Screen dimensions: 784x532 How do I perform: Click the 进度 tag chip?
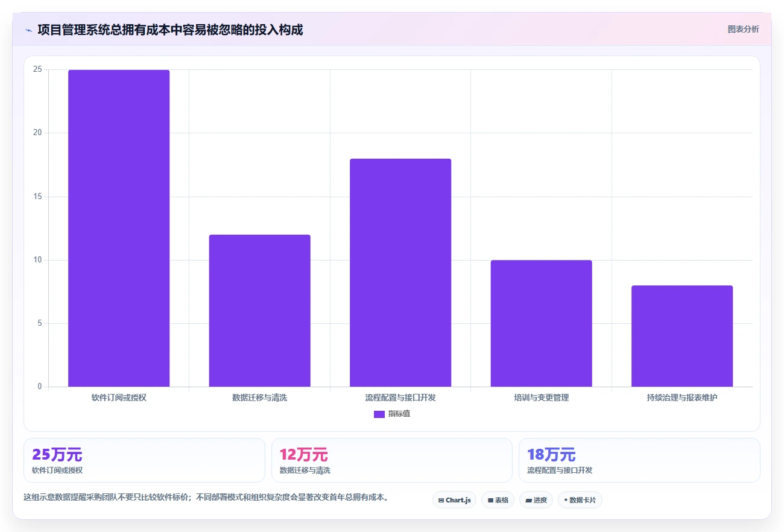[x=536, y=500]
